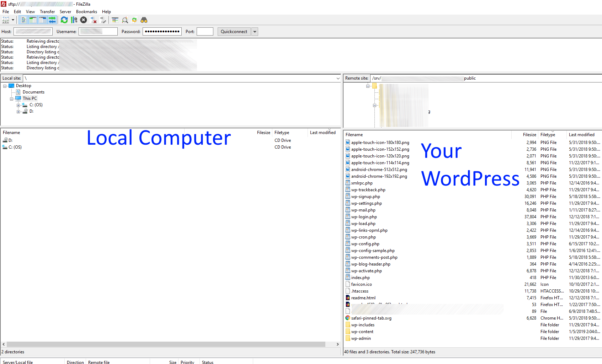Collapse the Desktop tree node
Image resolution: width=602 pixels, height=364 pixels.
point(5,86)
